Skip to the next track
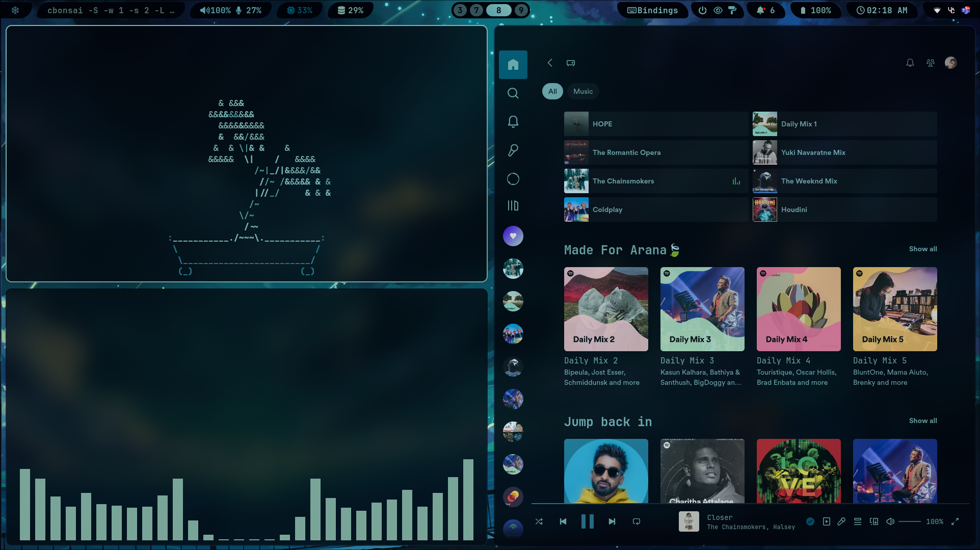Screen dimensions: 980x550 612,521
